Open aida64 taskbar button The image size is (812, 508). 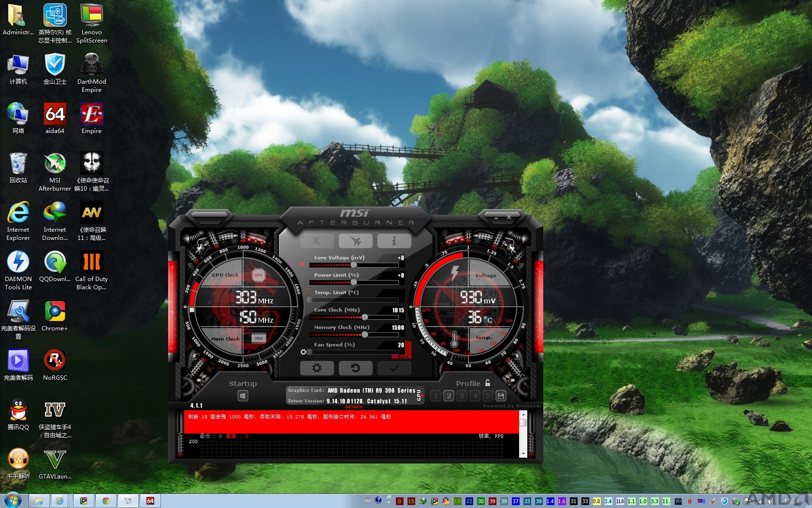pos(150,501)
